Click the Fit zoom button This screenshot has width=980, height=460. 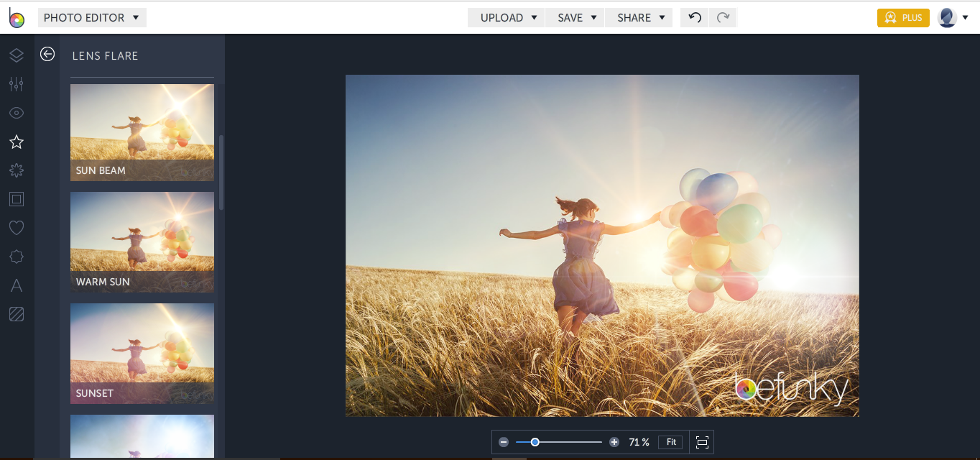tap(671, 442)
